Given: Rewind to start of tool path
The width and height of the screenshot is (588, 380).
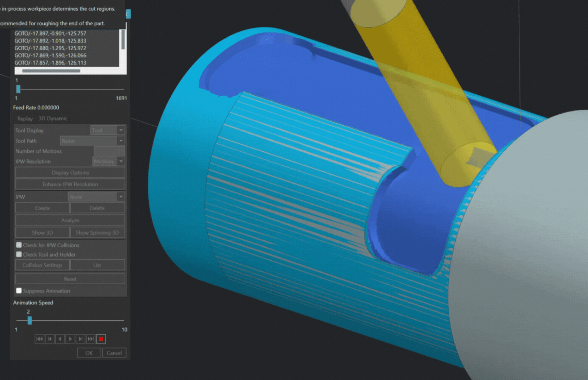Looking at the screenshot, I should click(39, 339).
